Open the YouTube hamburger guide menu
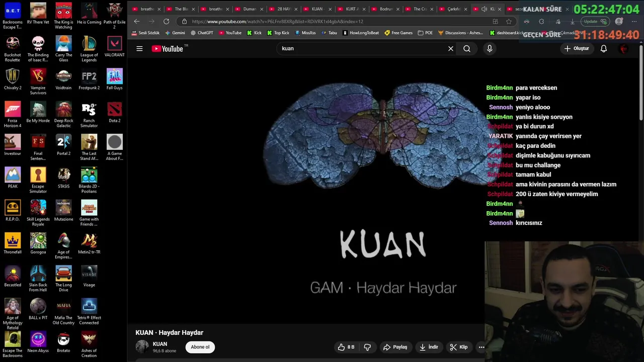 (139, 48)
